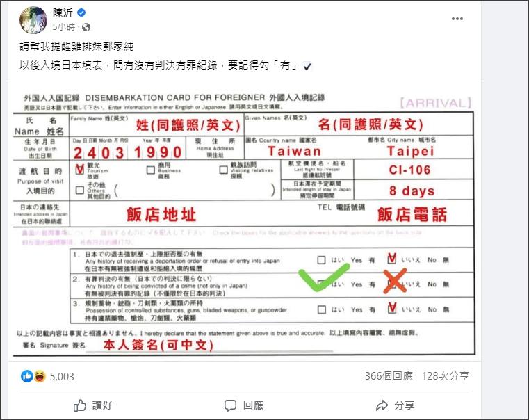Open the 陳沂 profile name link

pos(63,13)
